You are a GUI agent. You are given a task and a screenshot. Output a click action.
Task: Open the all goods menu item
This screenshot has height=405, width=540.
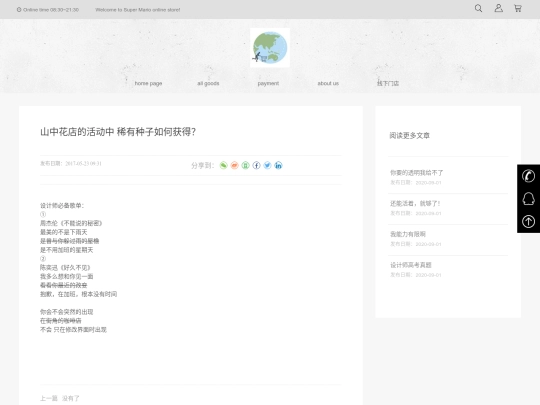(x=208, y=83)
